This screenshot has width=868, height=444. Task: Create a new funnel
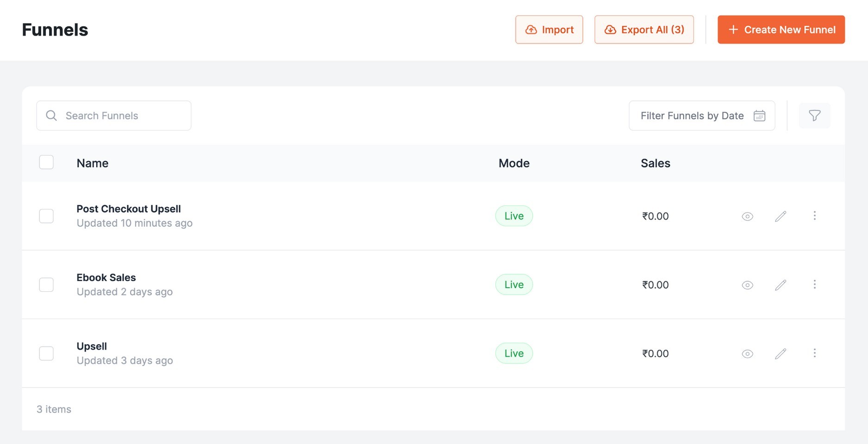coord(781,30)
